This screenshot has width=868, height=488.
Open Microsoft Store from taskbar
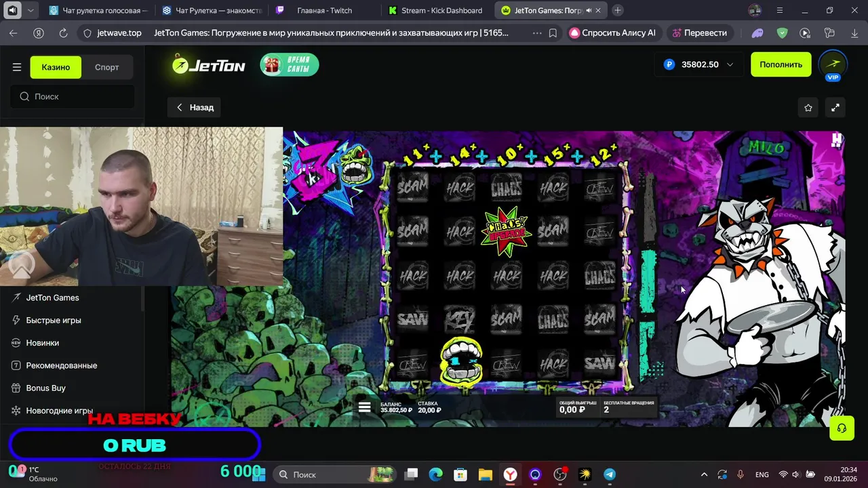[460, 474]
